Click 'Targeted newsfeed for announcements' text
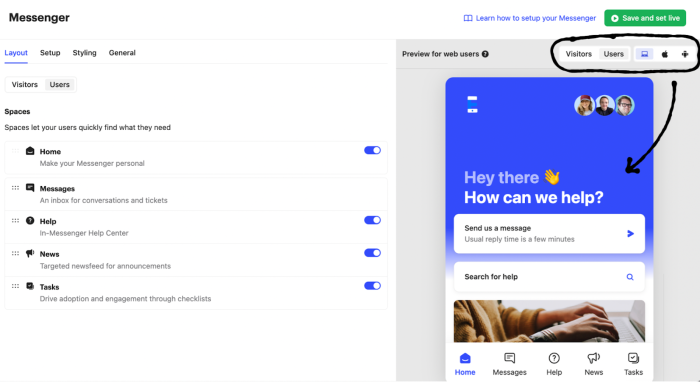This screenshot has height=383, width=700. tap(105, 266)
